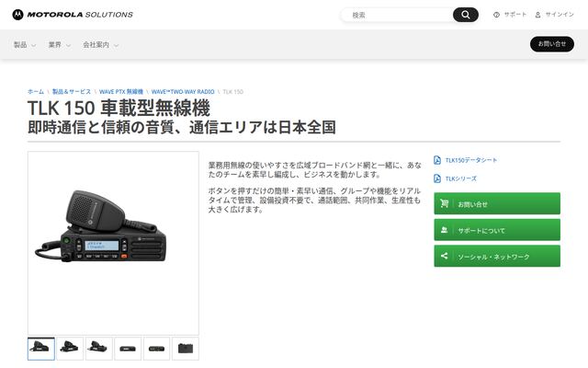Click the share icon on ソーシャル button
The height and width of the screenshot is (368, 588).
pos(445,256)
